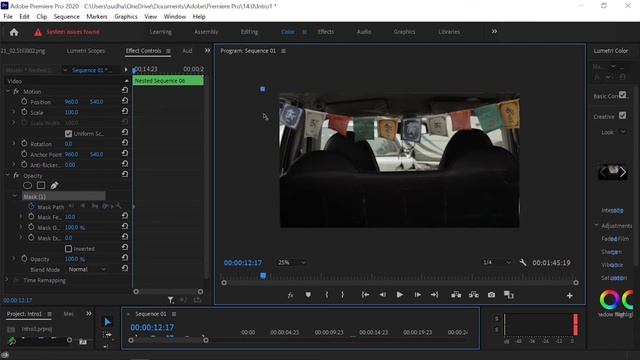Switch to the Lumetri Scopes tab
Viewport: 640px width, 360px height.
pos(86,51)
